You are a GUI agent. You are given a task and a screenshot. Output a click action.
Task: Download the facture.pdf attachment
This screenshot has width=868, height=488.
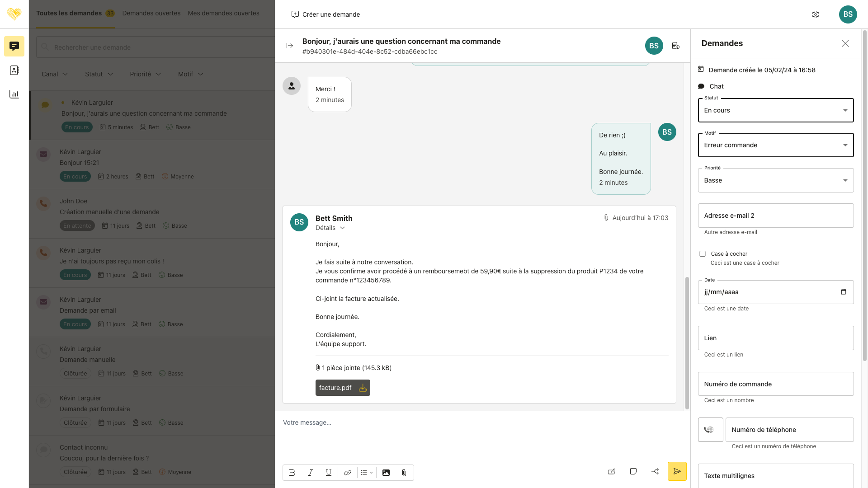pyautogui.click(x=363, y=388)
